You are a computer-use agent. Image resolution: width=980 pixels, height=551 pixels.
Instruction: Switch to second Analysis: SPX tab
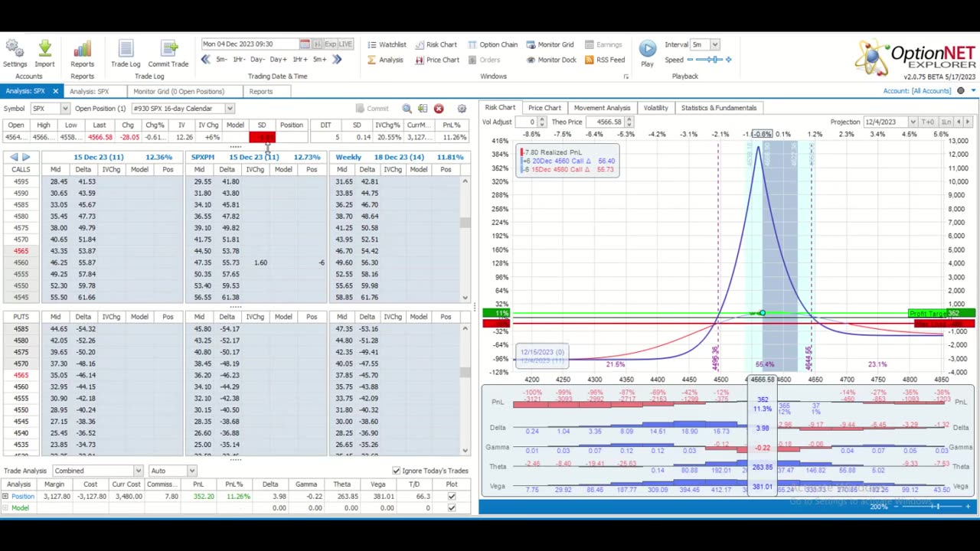(x=89, y=92)
